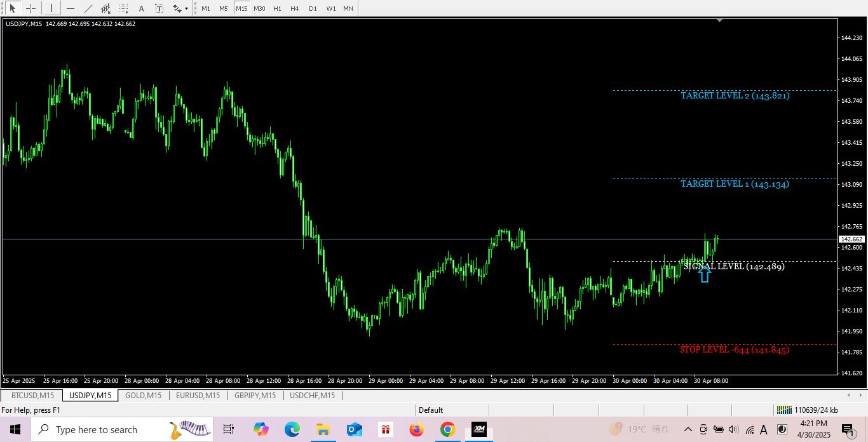
Task: Open XM Trading from the taskbar
Action: (478, 430)
